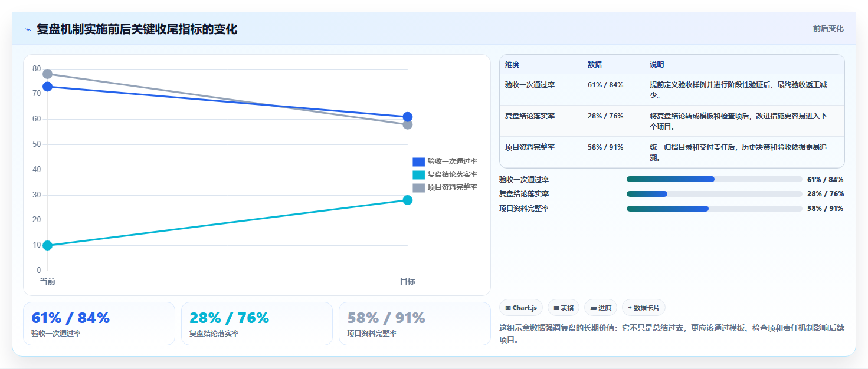The height and width of the screenshot is (369, 868).
Task: Click the 项目资料完整率 gray point at 目标
Action: pos(407,124)
